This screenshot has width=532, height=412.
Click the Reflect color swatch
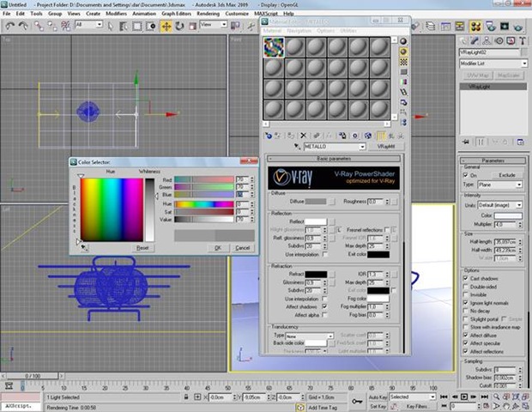(315, 221)
